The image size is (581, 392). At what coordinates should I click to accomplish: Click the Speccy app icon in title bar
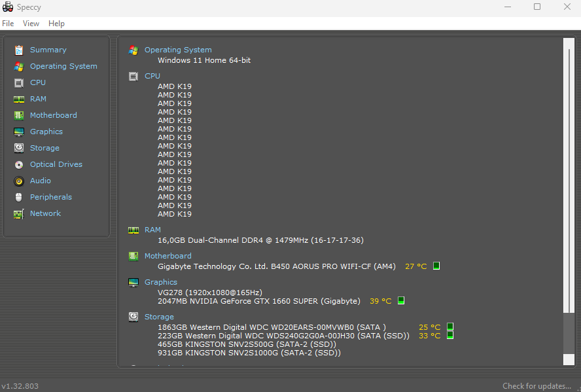tap(8, 7)
